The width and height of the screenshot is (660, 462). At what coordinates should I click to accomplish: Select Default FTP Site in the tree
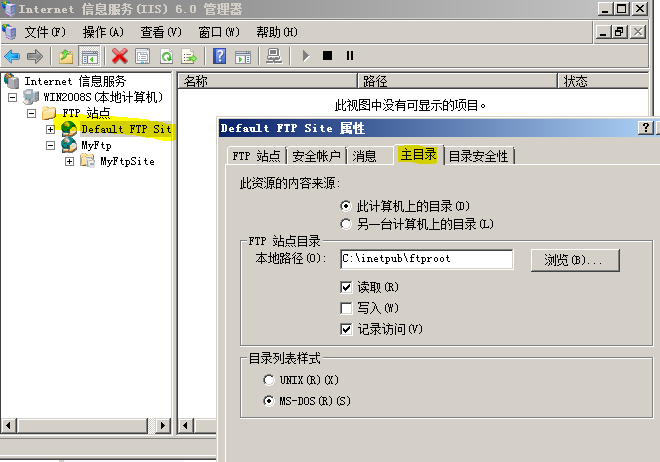pyautogui.click(x=126, y=129)
